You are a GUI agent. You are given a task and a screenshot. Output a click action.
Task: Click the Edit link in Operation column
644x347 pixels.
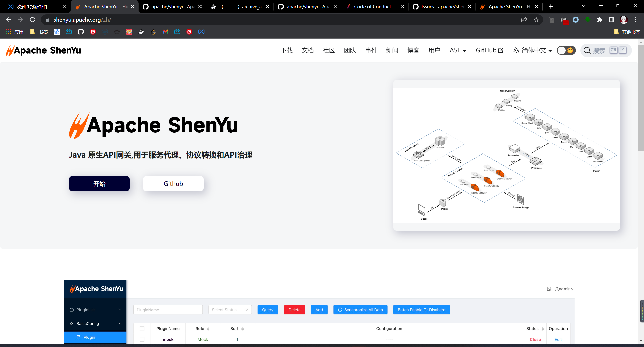558,339
